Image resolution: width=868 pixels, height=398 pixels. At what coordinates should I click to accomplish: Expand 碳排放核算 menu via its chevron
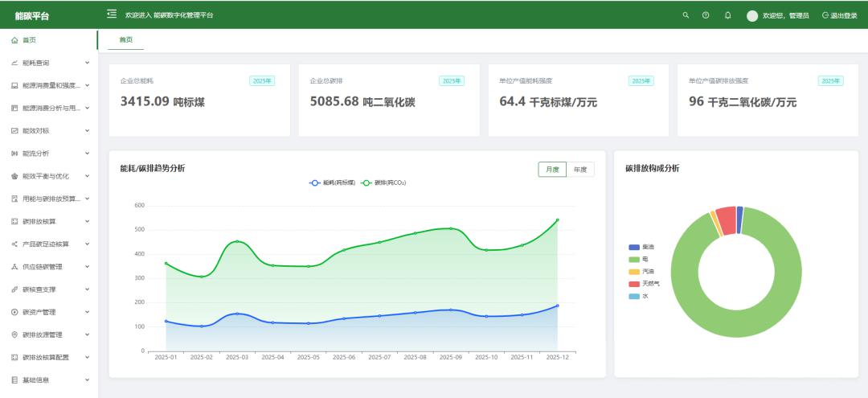coord(87,221)
